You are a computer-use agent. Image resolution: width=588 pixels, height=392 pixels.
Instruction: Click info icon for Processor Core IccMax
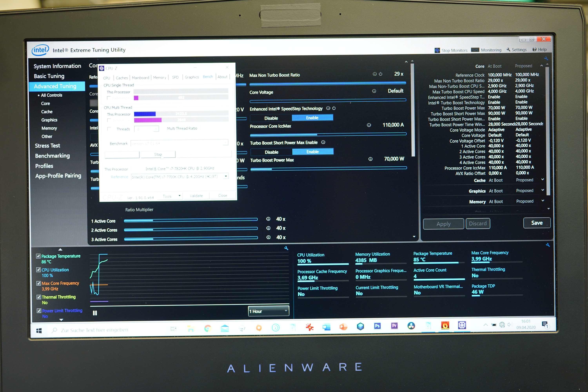(369, 125)
